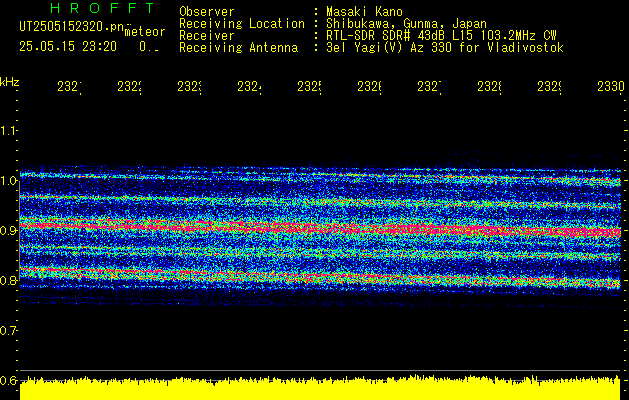This screenshot has width=629, height=400.
Task: Select the observer name Masaki Kano
Action: pos(364,12)
